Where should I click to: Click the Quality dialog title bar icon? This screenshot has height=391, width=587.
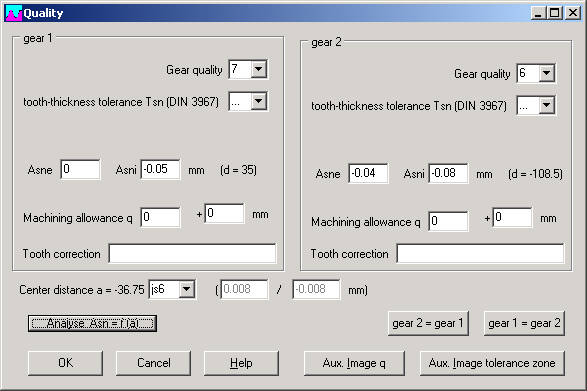13,13
